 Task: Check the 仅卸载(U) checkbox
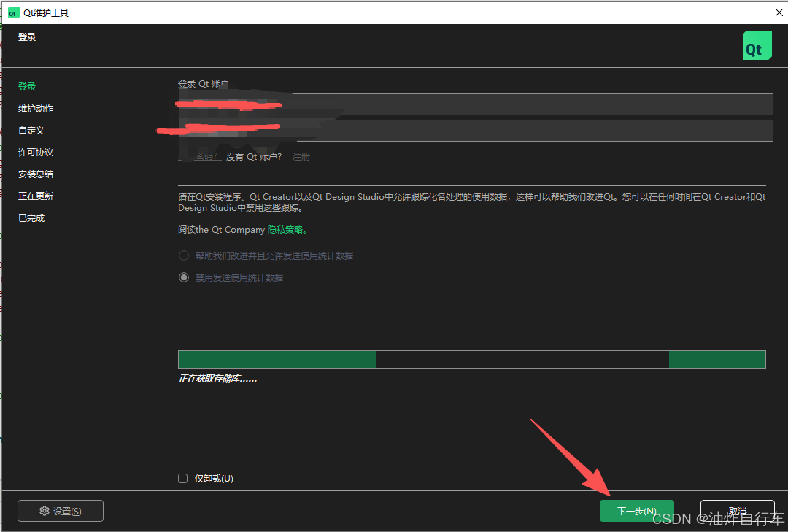tap(183, 478)
